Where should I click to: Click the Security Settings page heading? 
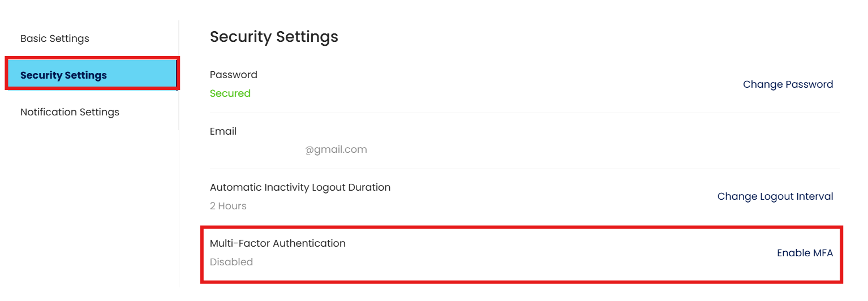point(274,37)
